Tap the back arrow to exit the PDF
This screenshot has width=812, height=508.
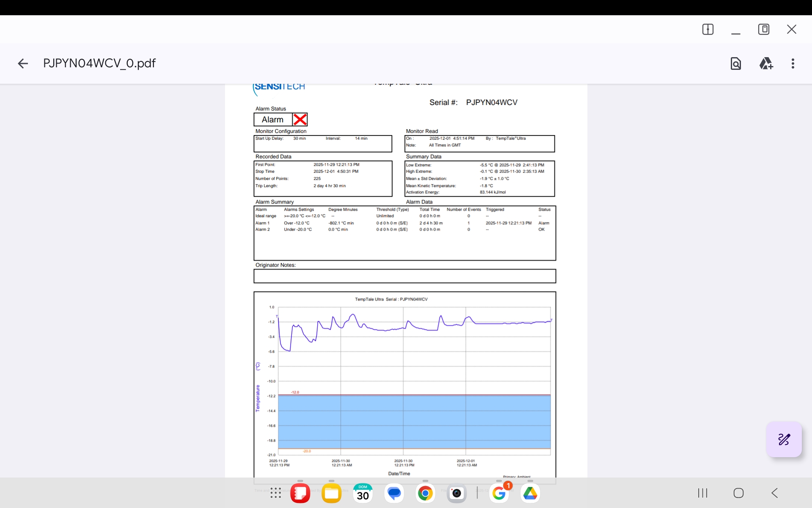tap(23, 63)
